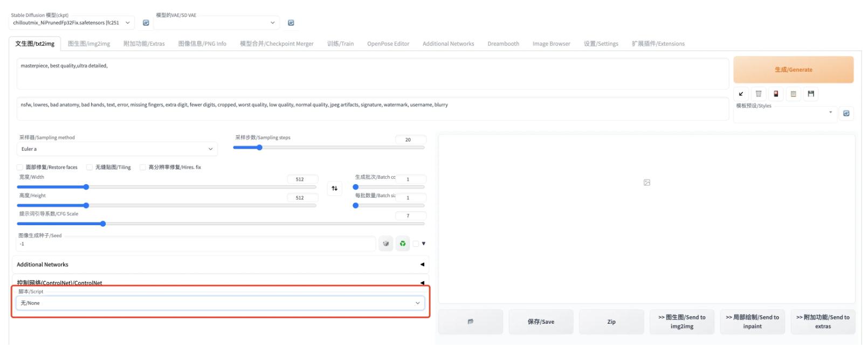The height and width of the screenshot is (348, 868).
Task: Swap width and height with the arrows icon
Action: 334,188
